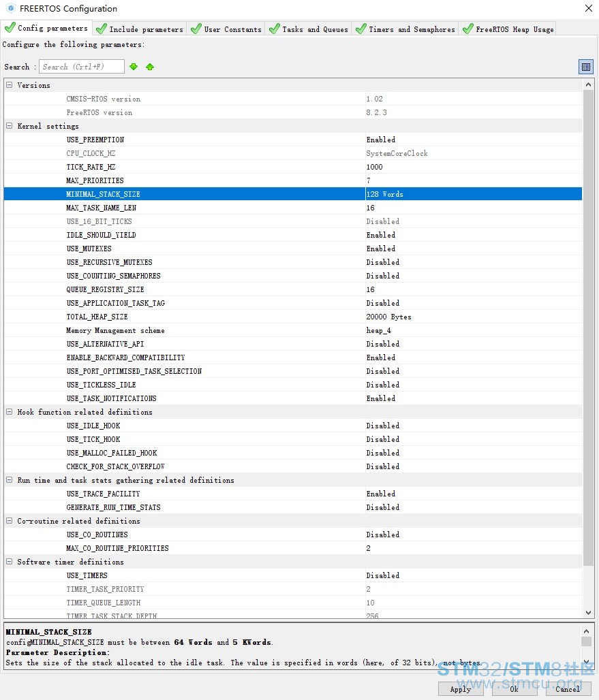Screen dimensions: 599x700
Task: Confirm settings with the Ok button
Action: 514,689
